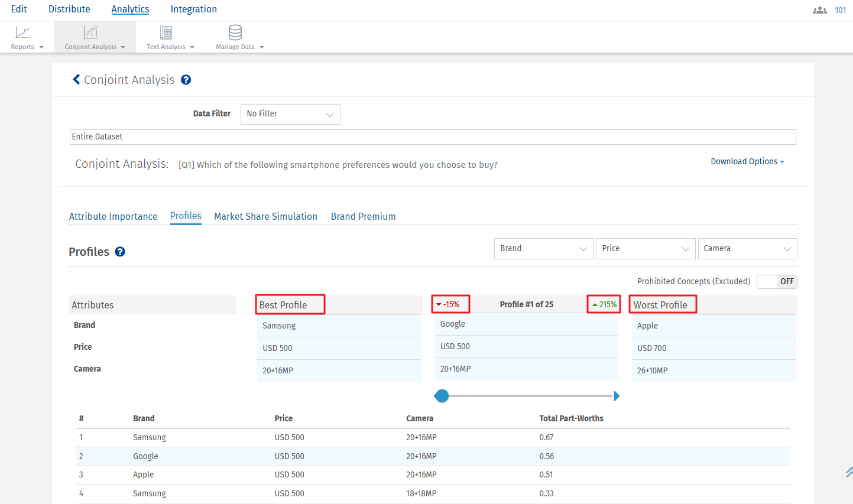Open the Camera attribute dropdown

(x=747, y=249)
